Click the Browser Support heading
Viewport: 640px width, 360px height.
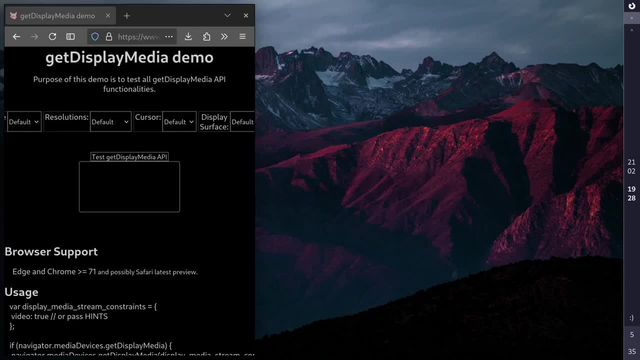[51, 251]
